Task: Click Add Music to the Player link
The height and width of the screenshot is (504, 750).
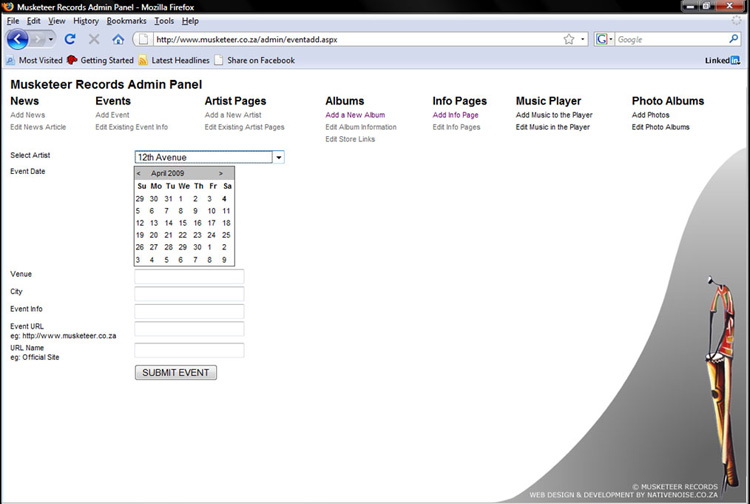Action: (554, 115)
